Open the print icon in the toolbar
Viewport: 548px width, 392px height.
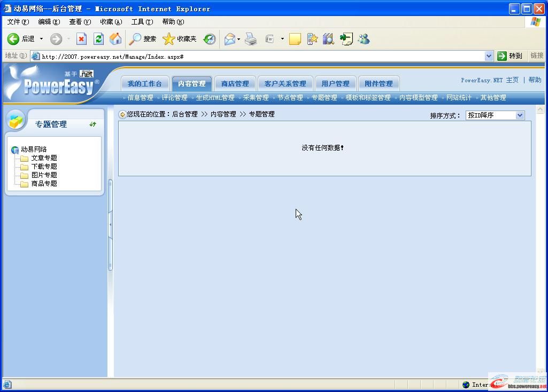click(250, 38)
